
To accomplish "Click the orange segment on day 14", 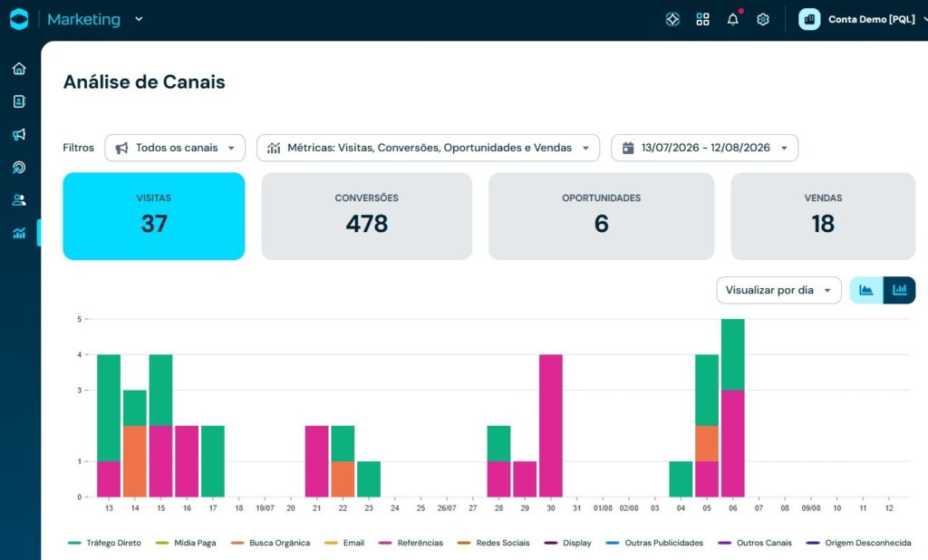I will [x=135, y=461].
